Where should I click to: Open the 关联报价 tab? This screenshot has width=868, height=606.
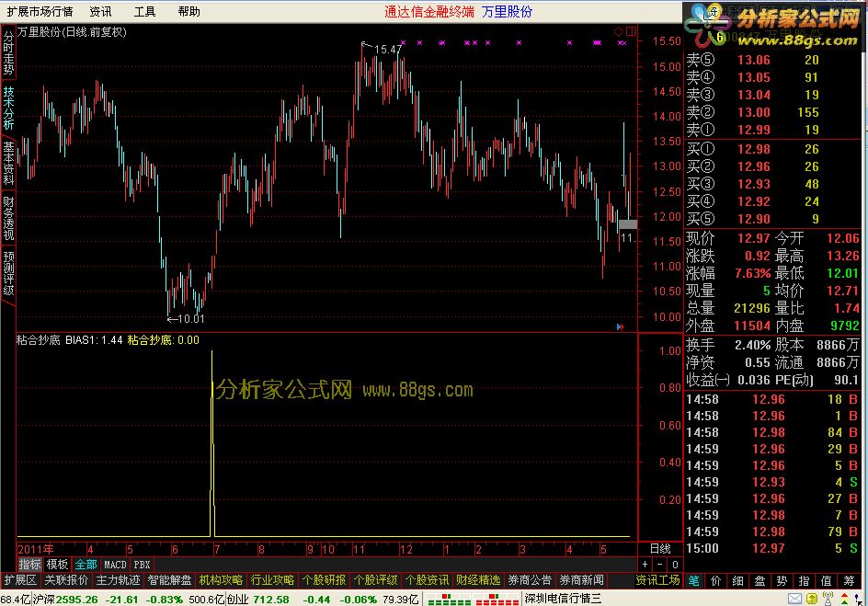click(x=66, y=580)
